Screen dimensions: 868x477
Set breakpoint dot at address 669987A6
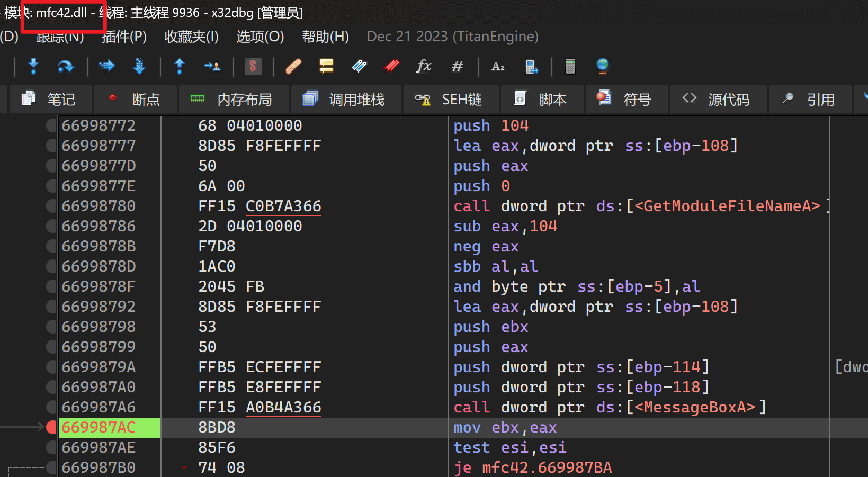(x=51, y=407)
